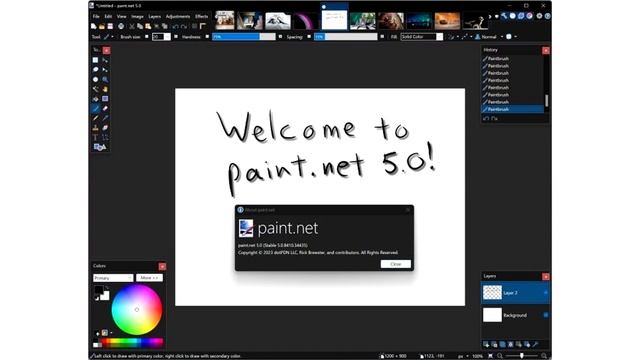The image size is (640, 360).
Task: Select the Paint Bucket tool
Action: point(96,99)
